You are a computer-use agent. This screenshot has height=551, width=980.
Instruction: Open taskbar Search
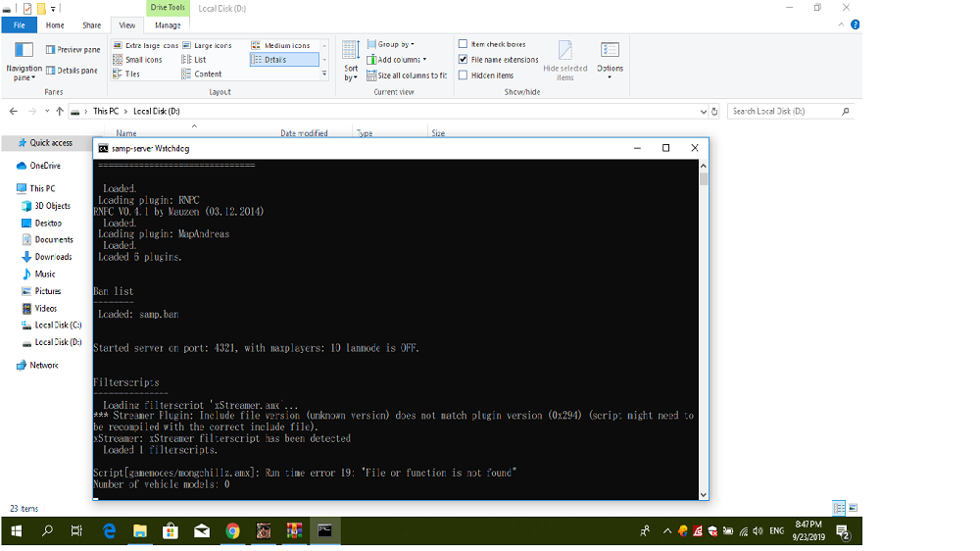click(x=47, y=531)
